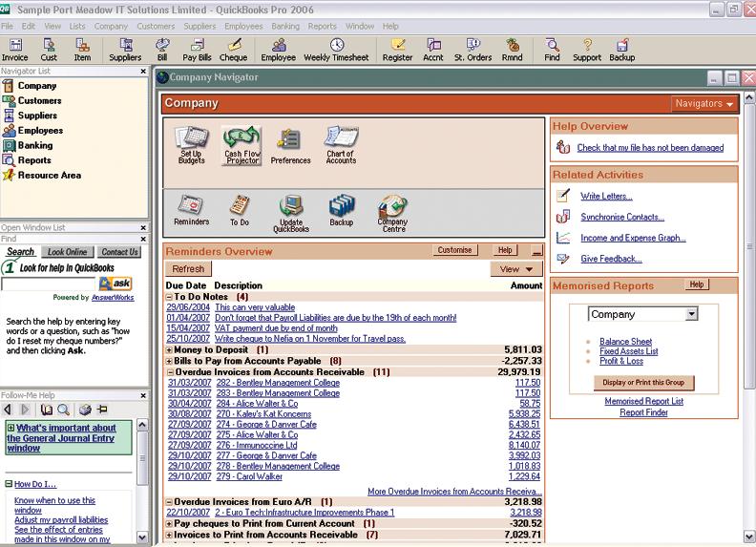Click the St. Orders toolbar icon
The height and width of the screenshot is (547, 756).
(473, 51)
